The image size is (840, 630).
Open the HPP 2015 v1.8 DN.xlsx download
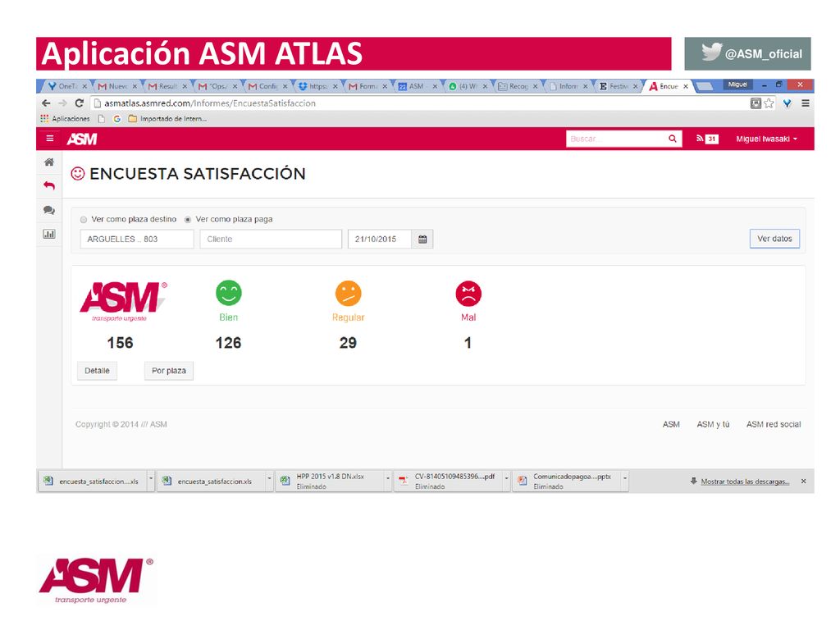[x=330, y=481]
